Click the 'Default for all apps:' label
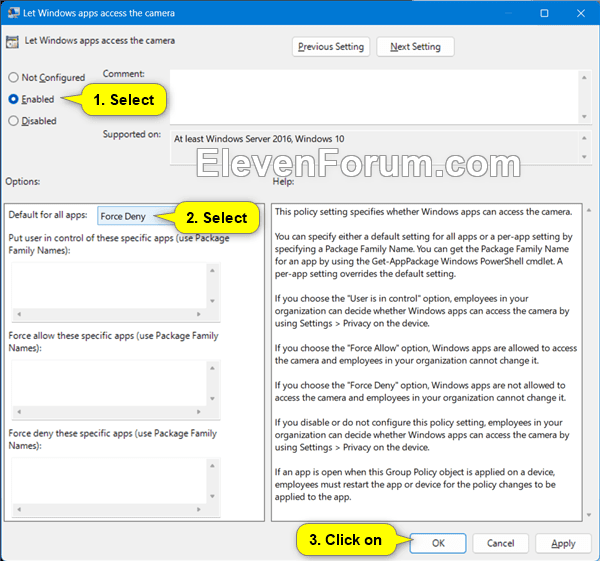Image resolution: width=600 pixels, height=561 pixels. pyautogui.click(x=48, y=215)
